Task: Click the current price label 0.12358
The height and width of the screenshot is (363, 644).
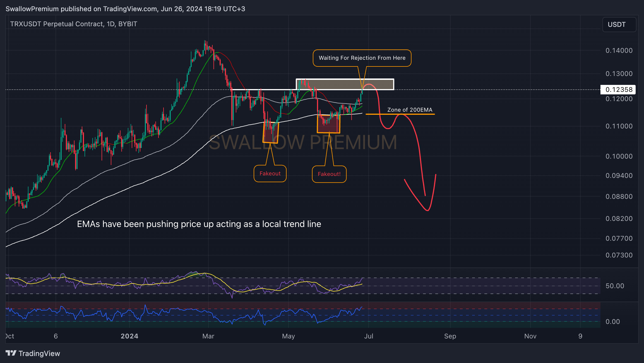Action: pos(618,90)
